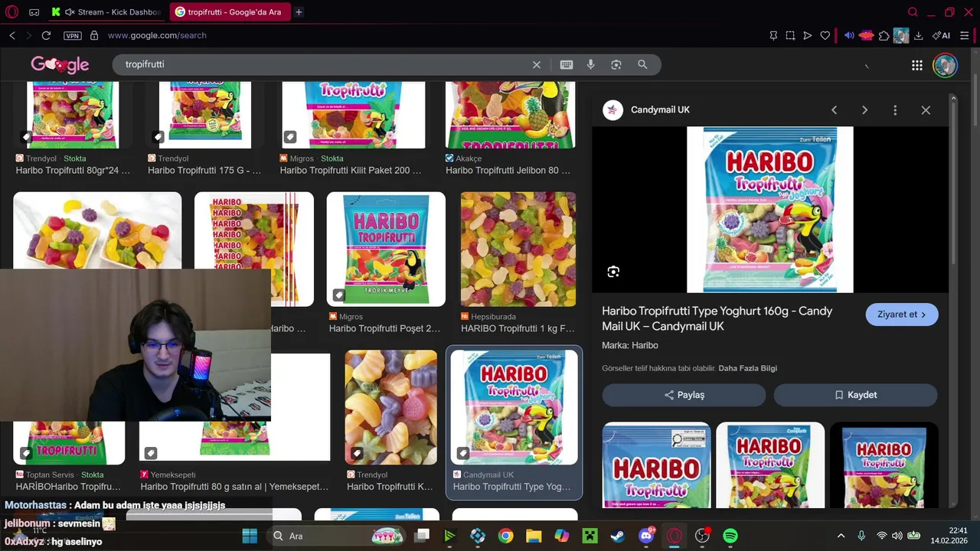Click the Ziyaret et button
The height and width of the screenshot is (551, 980).
(902, 315)
